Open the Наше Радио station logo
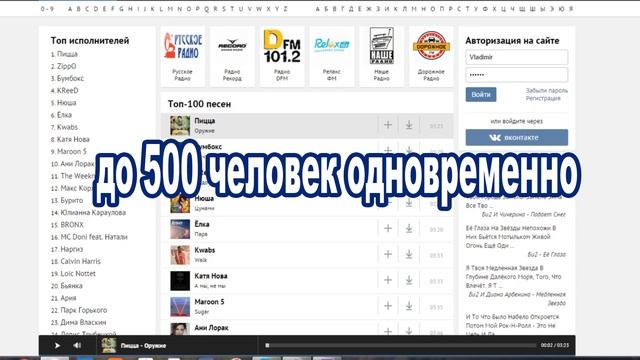The height and width of the screenshot is (360, 640). coord(382,45)
